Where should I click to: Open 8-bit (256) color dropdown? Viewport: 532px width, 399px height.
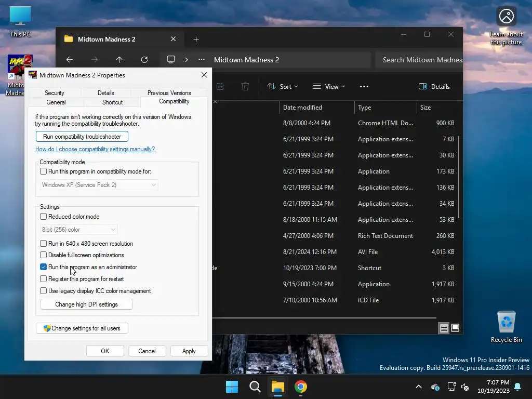pos(79,230)
